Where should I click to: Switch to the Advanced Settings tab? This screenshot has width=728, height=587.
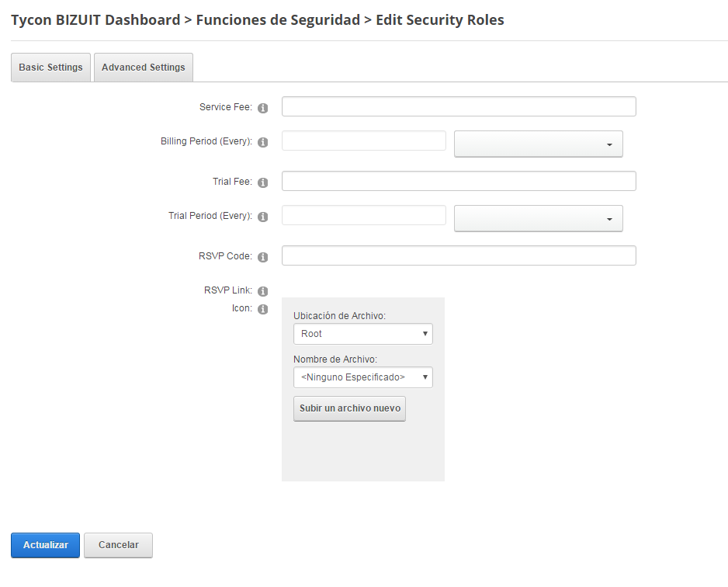(144, 68)
